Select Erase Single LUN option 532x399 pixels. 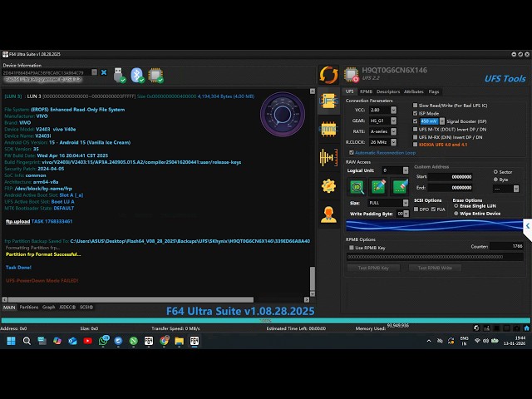(x=456, y=206)
